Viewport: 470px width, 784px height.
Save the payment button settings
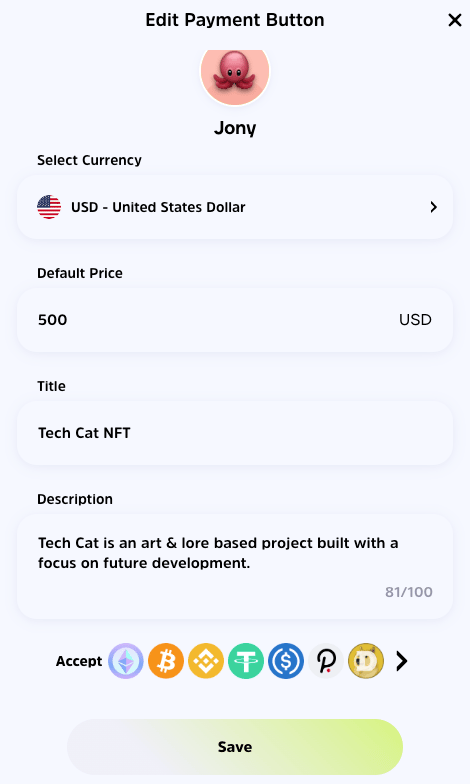click(x=235, y=747)
